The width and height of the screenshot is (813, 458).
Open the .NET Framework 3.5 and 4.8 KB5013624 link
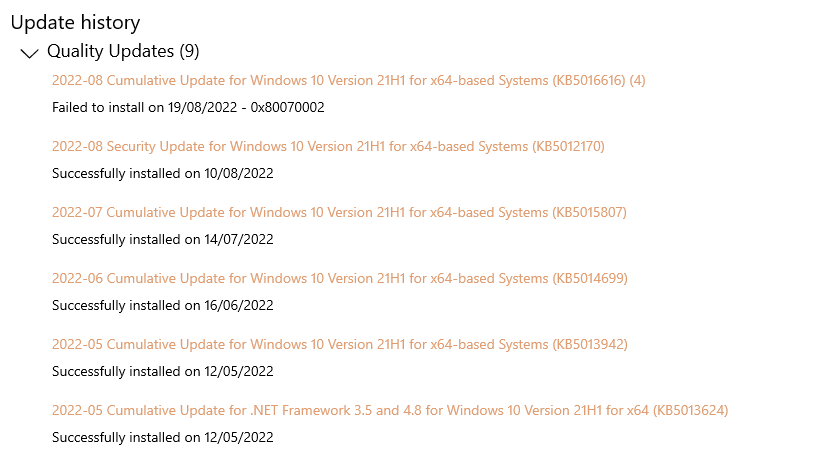coord(390,410)
